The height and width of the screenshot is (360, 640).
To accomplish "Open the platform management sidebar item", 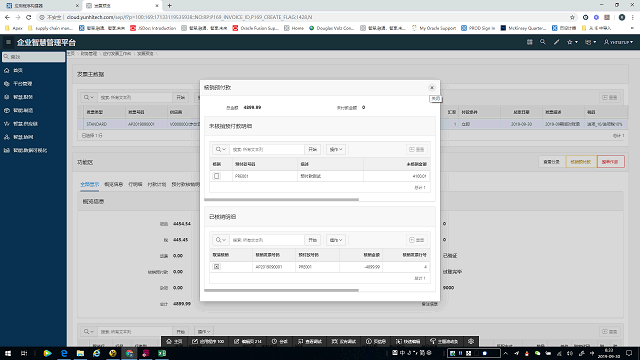I will click(x=22, y=84).
